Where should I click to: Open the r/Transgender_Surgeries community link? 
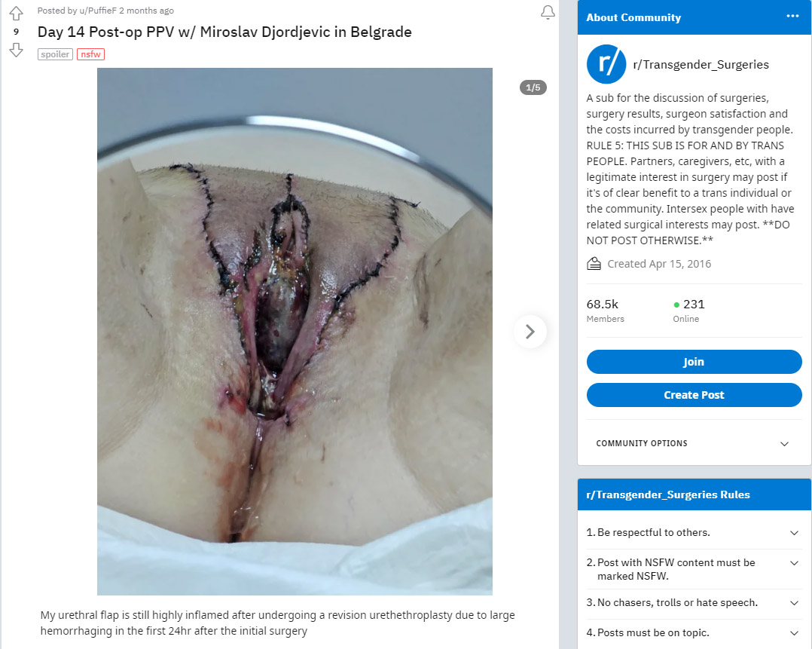point(701,65)
